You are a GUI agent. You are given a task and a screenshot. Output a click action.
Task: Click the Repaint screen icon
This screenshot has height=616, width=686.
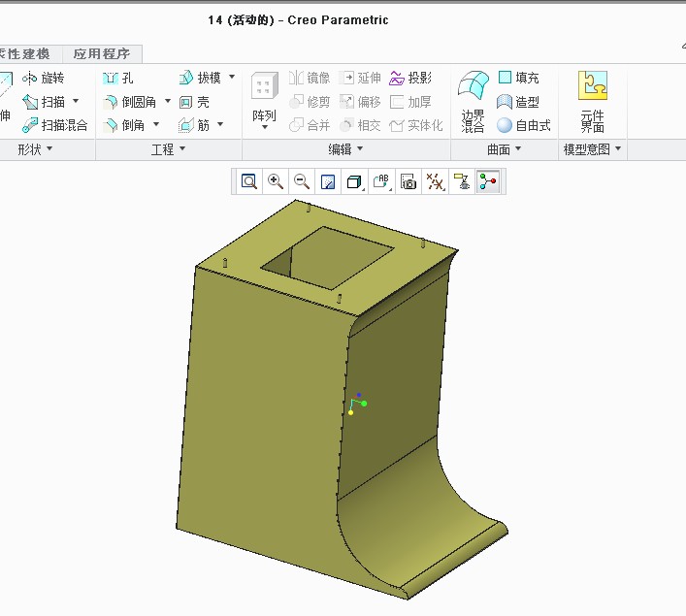point(328,181)
